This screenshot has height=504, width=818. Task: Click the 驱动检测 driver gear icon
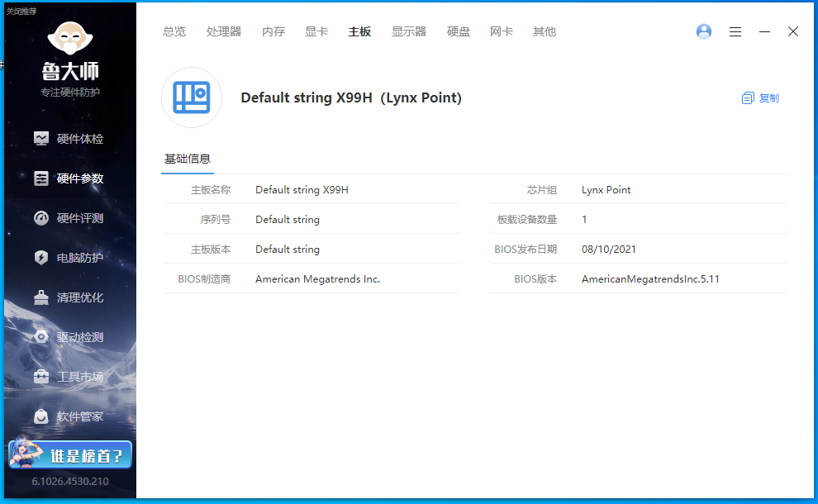pos(41,337)
